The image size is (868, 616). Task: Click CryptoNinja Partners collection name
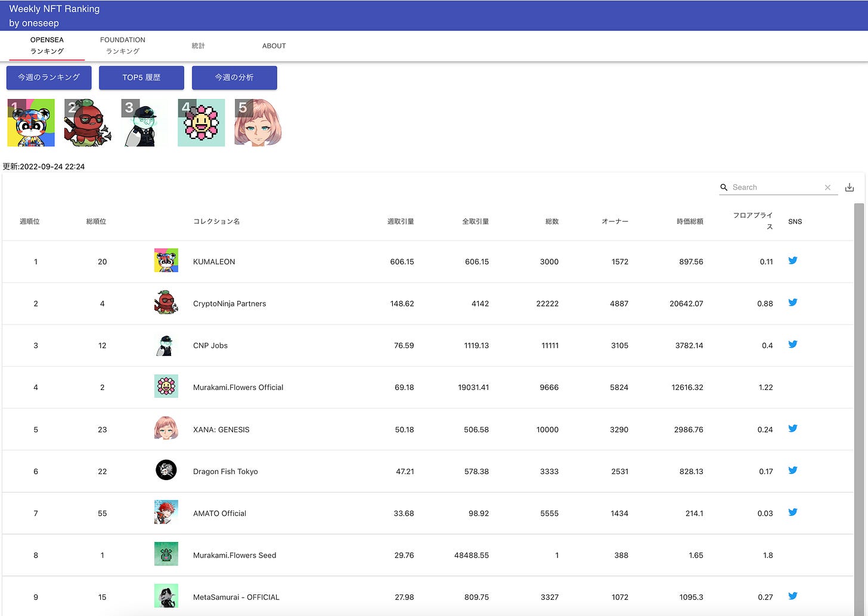tap(230, 304)
